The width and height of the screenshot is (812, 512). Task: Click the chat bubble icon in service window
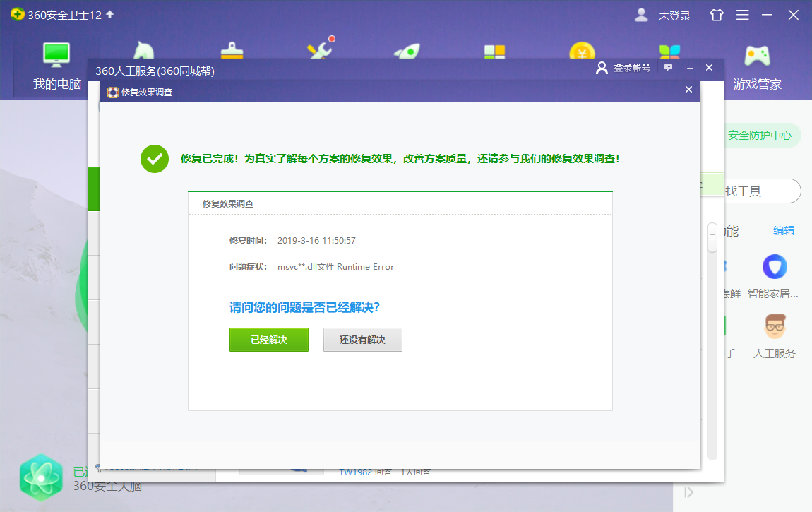668,67
